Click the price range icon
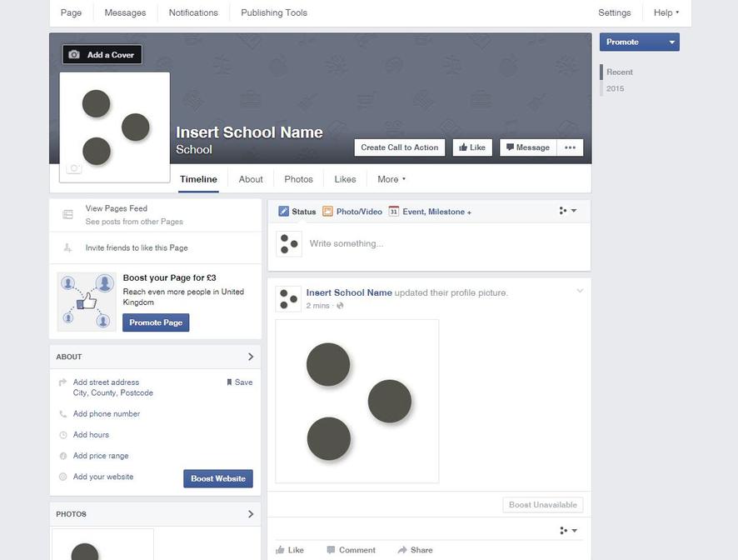This screenshot has height=560, width=738. pos(63,456)
